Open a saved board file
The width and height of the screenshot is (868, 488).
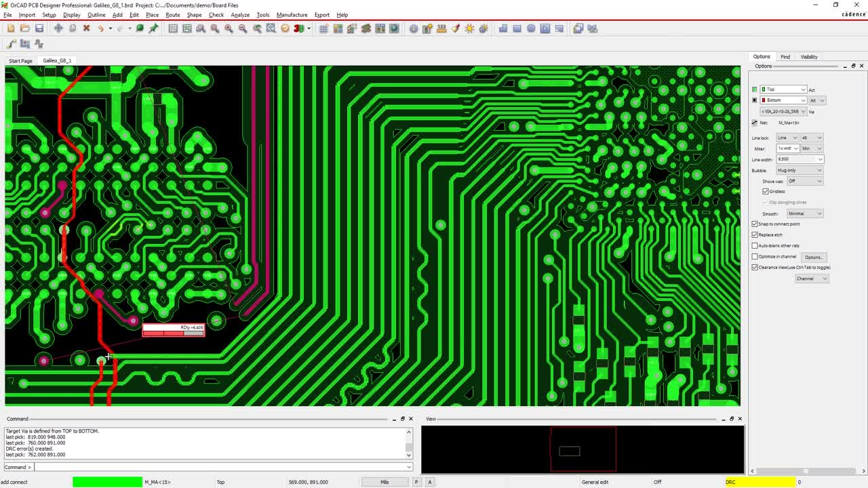click(x=24, y=28)
